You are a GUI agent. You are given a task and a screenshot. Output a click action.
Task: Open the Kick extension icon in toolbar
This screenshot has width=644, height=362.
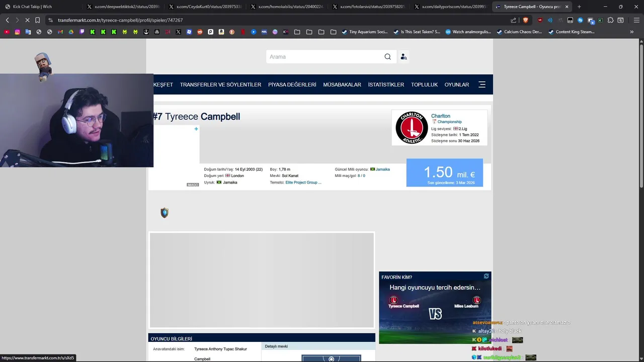(600, 20)
